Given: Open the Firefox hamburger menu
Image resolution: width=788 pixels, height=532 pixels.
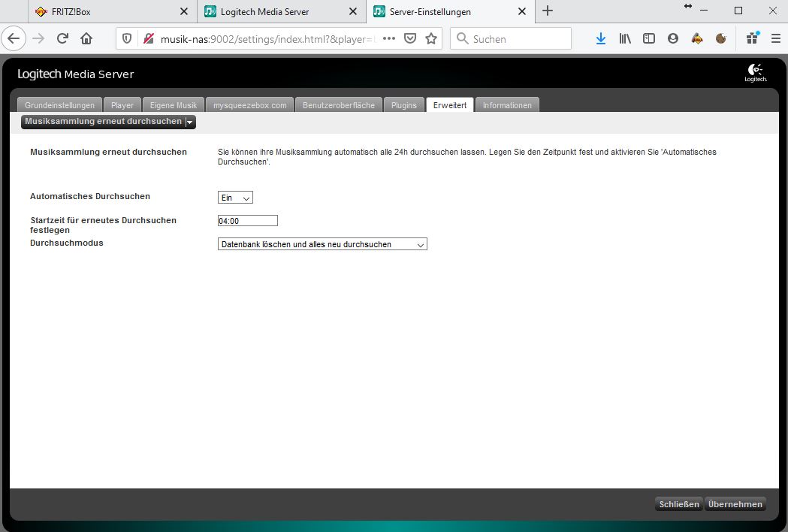Looking at the screenshot, I should pos(775,39).
